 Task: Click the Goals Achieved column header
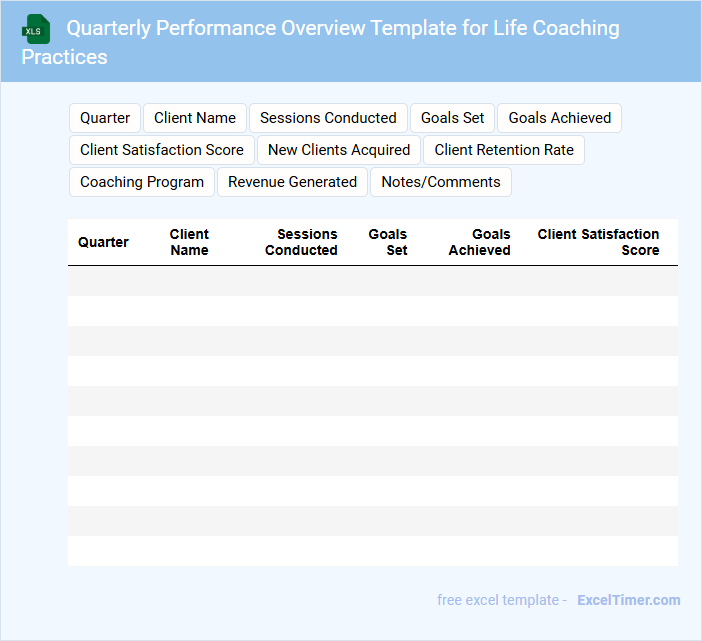pyautogui.click(x=480, y=242)
